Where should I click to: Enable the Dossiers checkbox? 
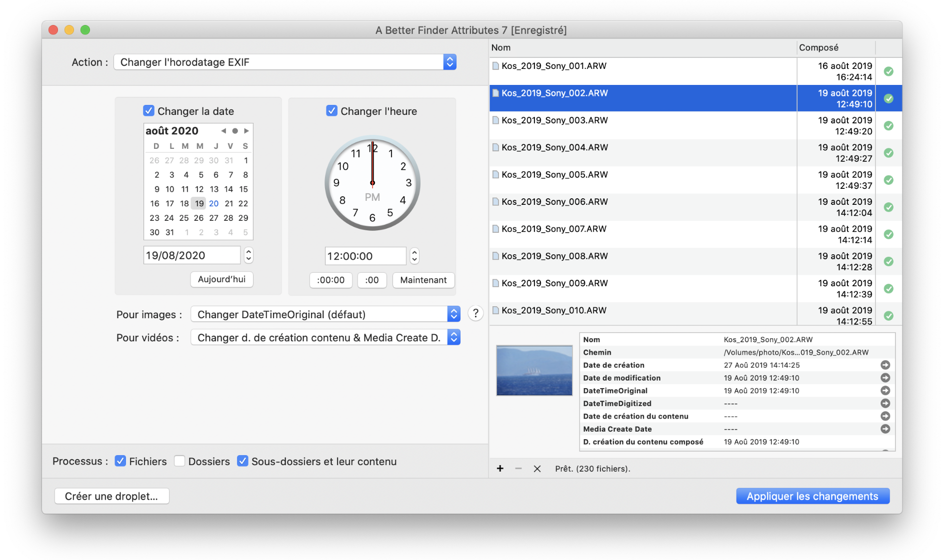pyautogui.click(x=179, y=461)
